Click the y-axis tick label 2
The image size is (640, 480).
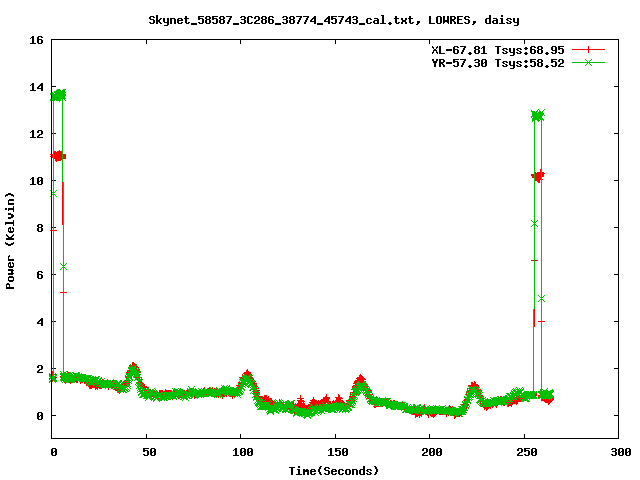point(40,369)
